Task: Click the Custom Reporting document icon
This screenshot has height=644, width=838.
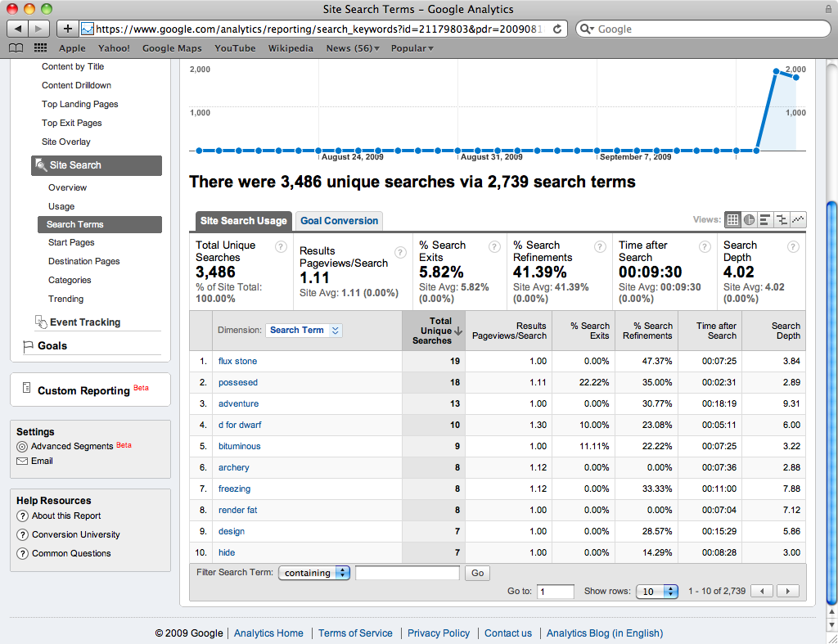Action: pyautogui.click(x=27, y=388)
